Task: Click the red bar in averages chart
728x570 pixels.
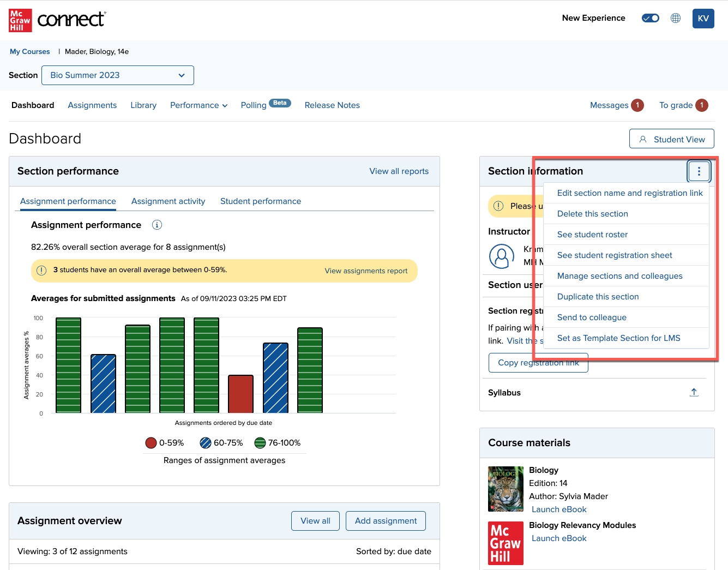Action: [x=240, y=394]
